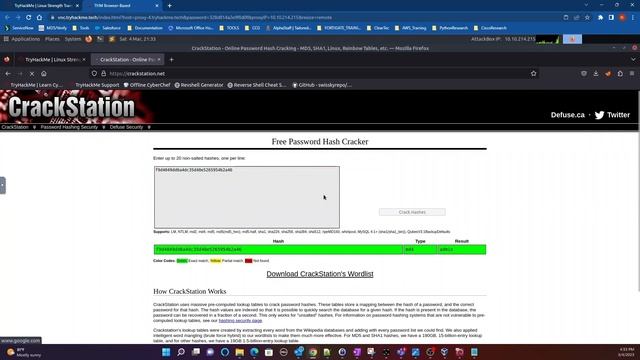Open the Places menu

52,39
